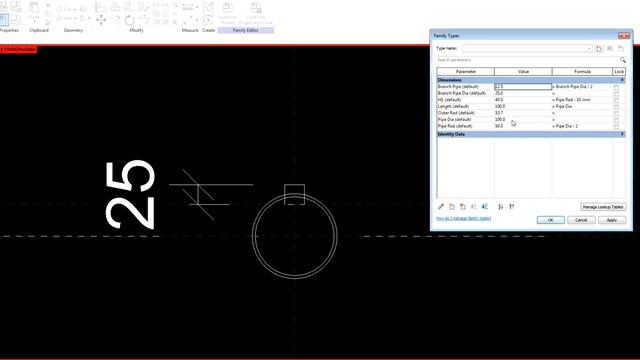Click the magnifier search icon in Family Types

622,60
